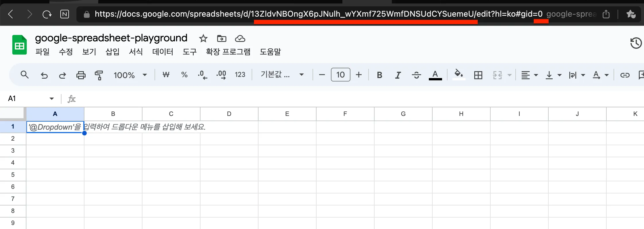Viewport: 644px width, 229px height.
Task: Increase decimal places
Action: (221, 75)
